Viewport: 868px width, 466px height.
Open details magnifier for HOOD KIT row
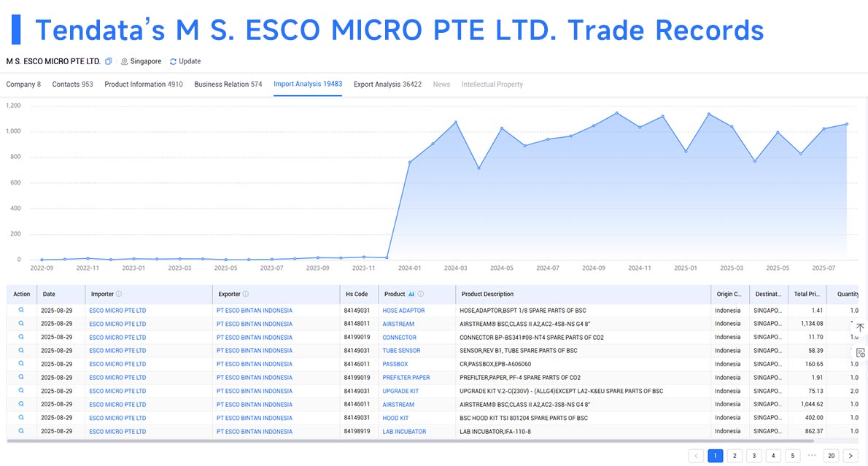click(21, 418)
